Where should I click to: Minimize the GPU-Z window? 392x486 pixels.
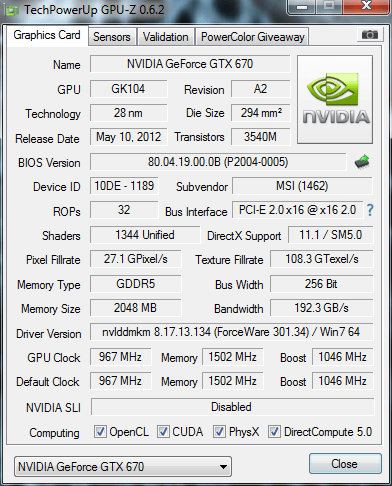pos(302,6)
